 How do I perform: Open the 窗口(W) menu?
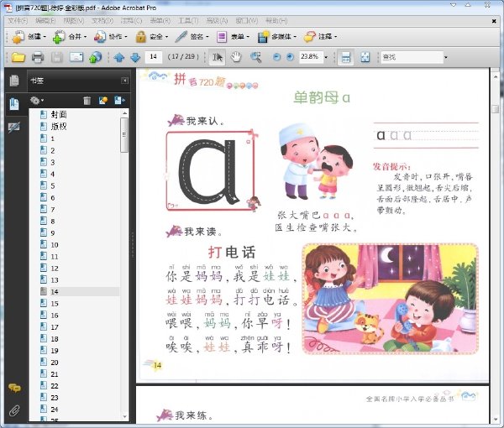click(246, 21)
